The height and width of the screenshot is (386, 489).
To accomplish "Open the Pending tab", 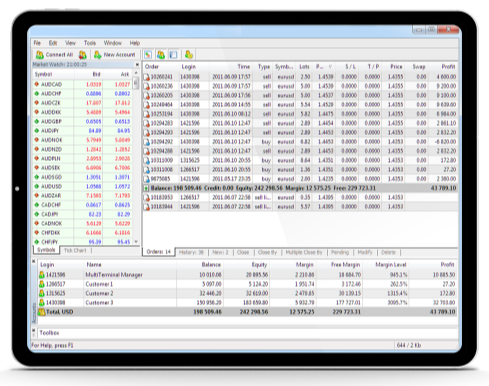I will click(340, 252).
